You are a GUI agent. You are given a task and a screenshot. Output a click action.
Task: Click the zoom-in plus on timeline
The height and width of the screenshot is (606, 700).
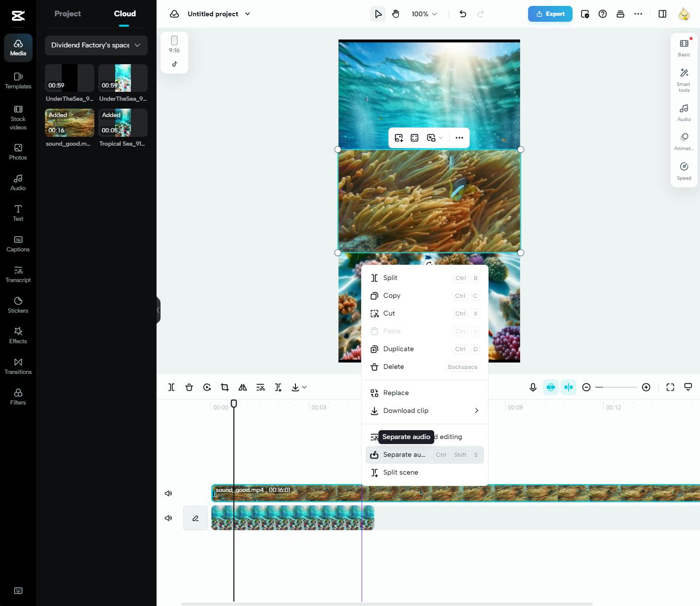(646, 387)
